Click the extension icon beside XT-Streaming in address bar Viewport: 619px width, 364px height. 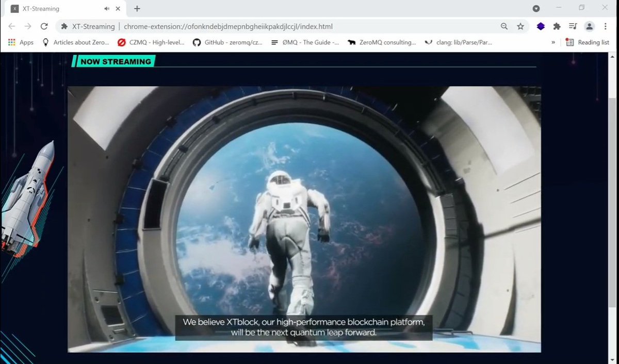[x=64, y=26]
